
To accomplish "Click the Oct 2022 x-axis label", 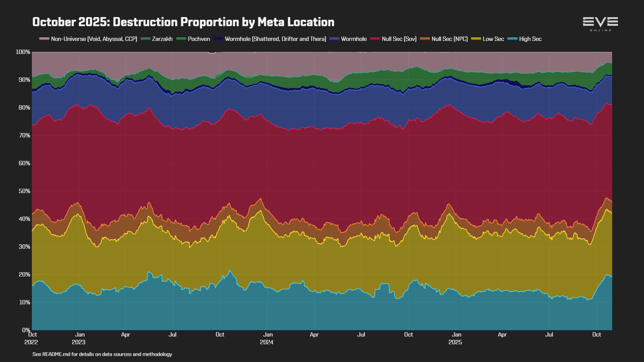I will (x=32, y=338).
